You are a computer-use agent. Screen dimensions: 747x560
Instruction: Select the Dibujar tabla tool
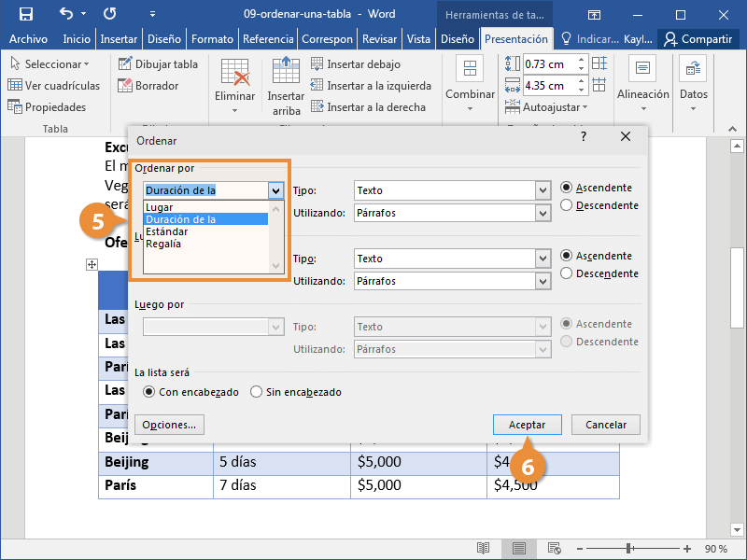point(159,64)
